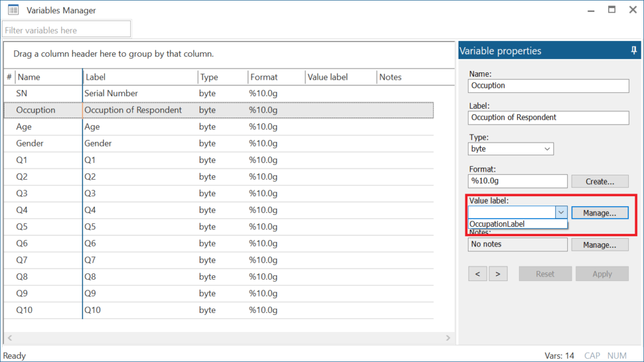Click the right arrow of horizontal scrollbar

click(448, 337)
